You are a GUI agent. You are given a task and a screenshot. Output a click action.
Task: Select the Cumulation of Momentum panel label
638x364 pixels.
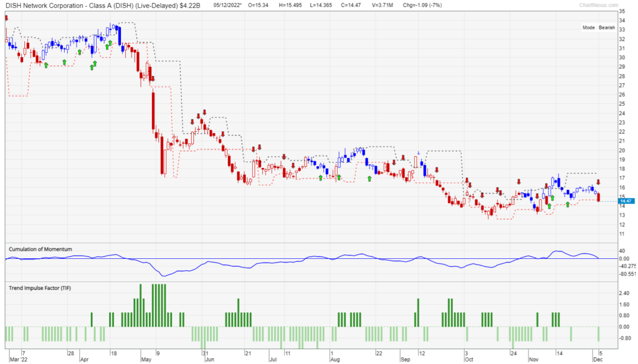pyautogui.click(x=40, y=249)
